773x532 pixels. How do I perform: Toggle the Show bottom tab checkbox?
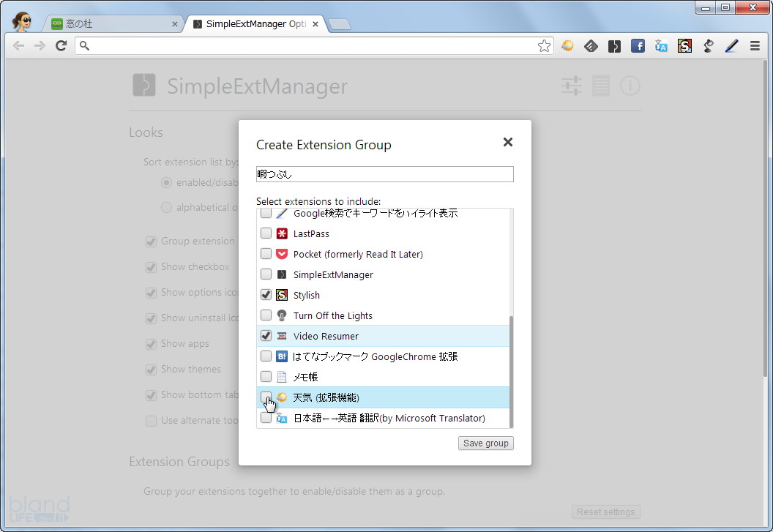pyautogui.click(x=151, y=395)
